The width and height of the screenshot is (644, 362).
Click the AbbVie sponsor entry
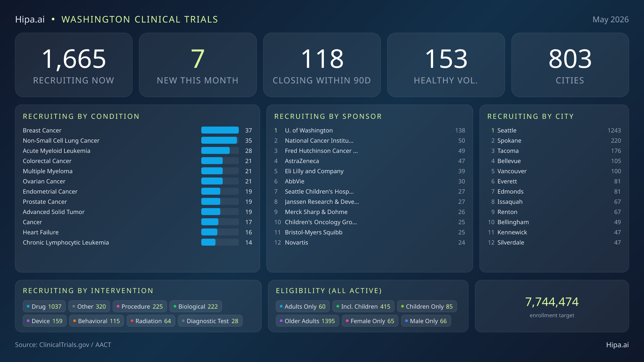pyautogui.click(x=369, y=181)
